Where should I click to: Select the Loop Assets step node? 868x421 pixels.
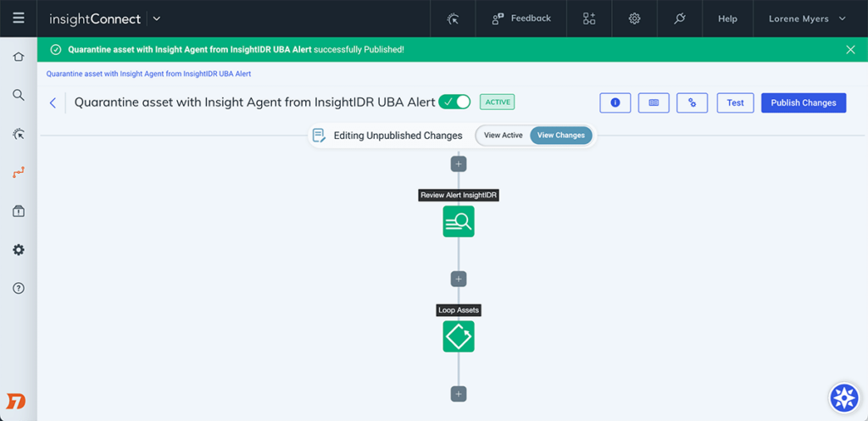(459, 336)
